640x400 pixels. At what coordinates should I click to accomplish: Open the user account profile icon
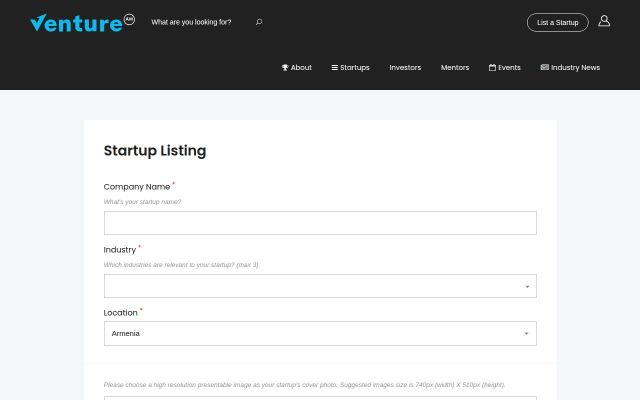[604, 21]
